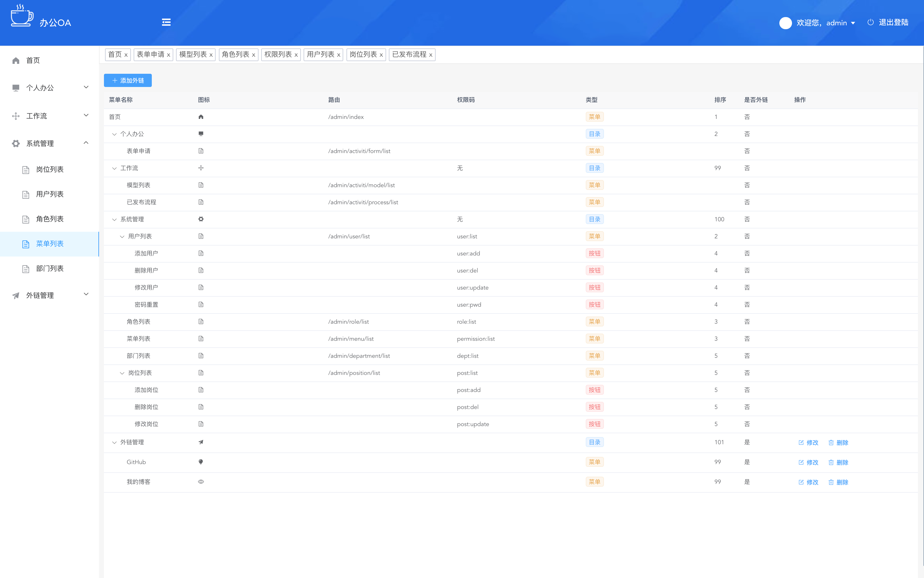
Task: Open the admin user dropdown arrow
Action: click(x=853, y=23)
